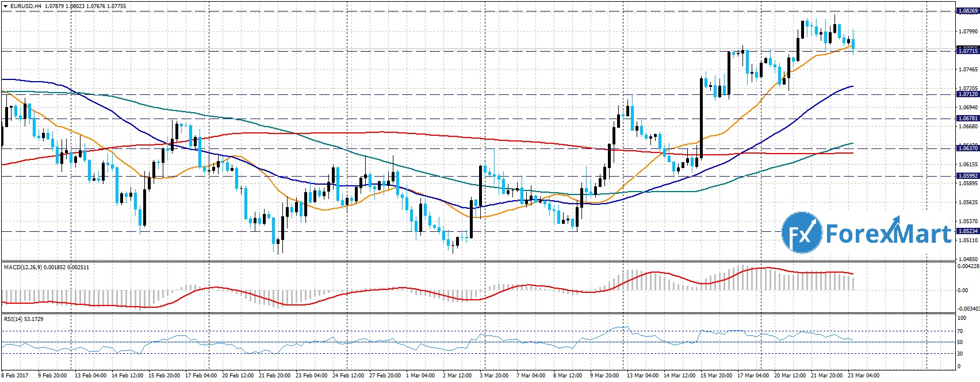This screenshot has height=382, width=980.
Task: Click the 23 Feb 04:00 time label
Action: pyautogui.click(x=312, y=376)
